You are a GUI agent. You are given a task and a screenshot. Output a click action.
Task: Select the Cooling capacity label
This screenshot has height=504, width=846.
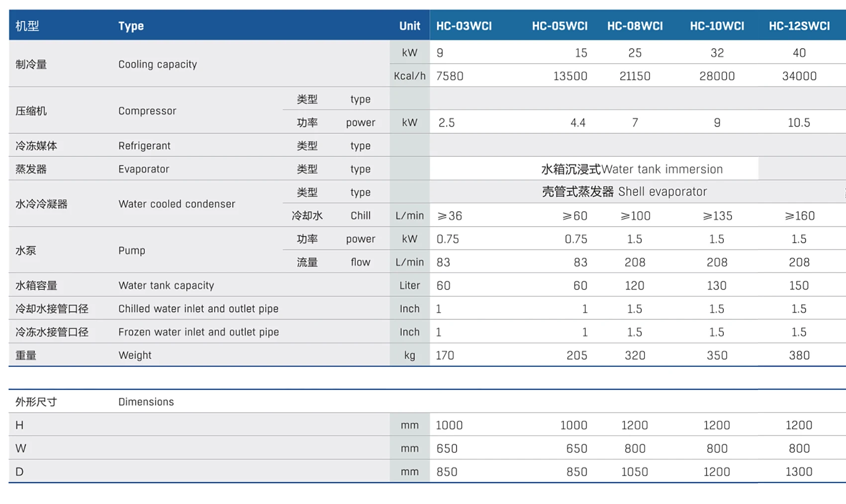pos(158,64)
